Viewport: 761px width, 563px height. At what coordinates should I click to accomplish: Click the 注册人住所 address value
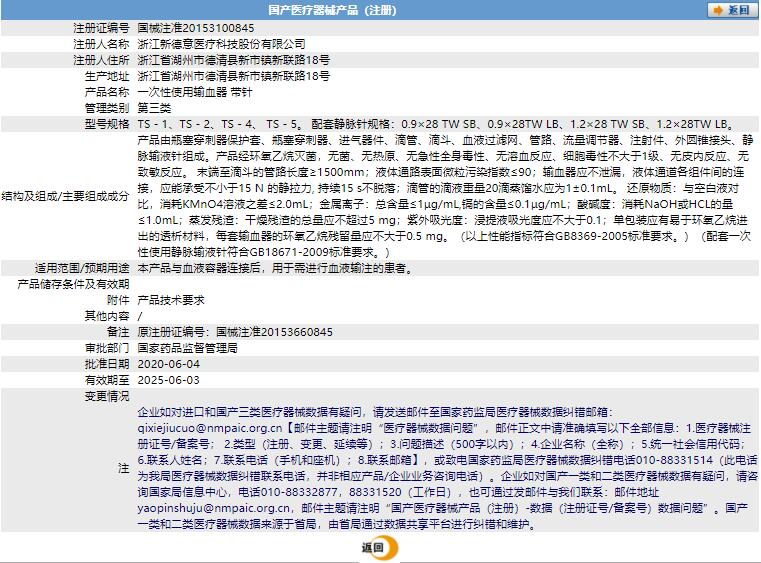[233, 60]
